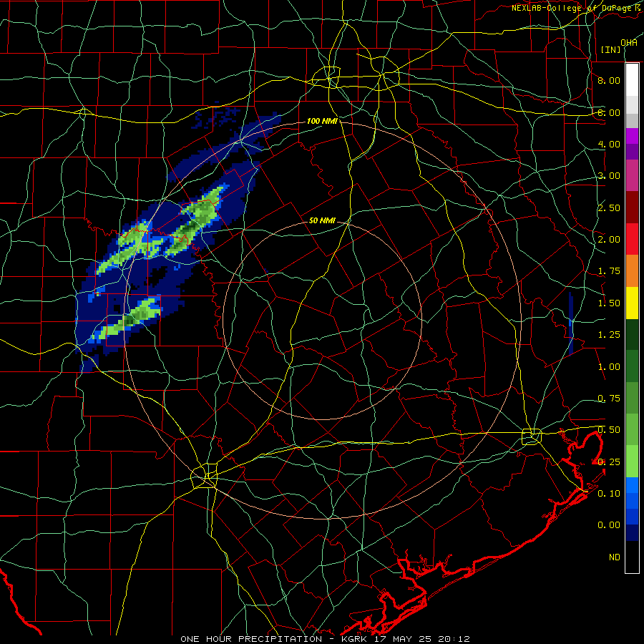644x644 pixels.
Task: Click the 4.00 legend value
Action: tap(609, 144)
